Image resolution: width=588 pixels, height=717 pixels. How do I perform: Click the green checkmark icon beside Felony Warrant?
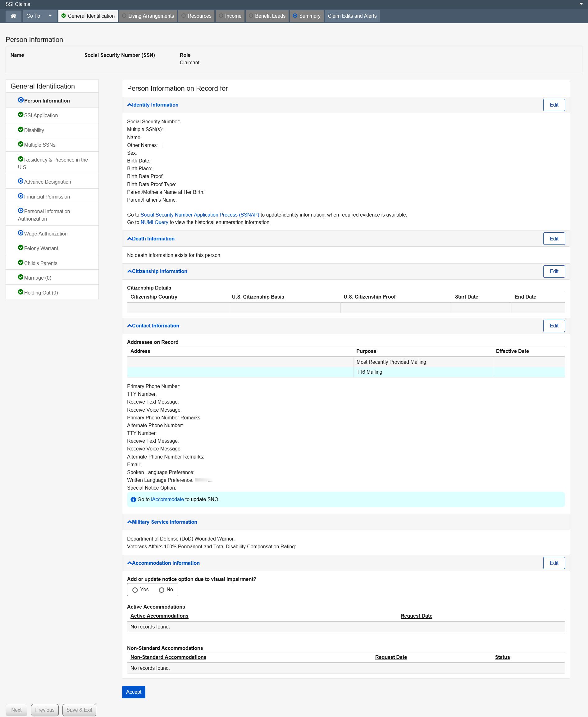(x=21, y=248)
